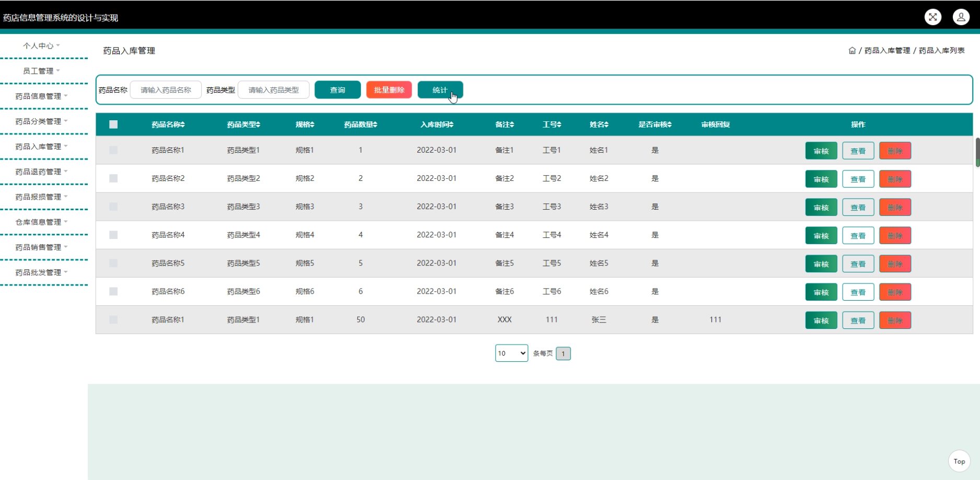Check the row checkbox for 药品名称3
Image resolution: width=980 pixels, height=480 pixels.
tap(113, 207)
